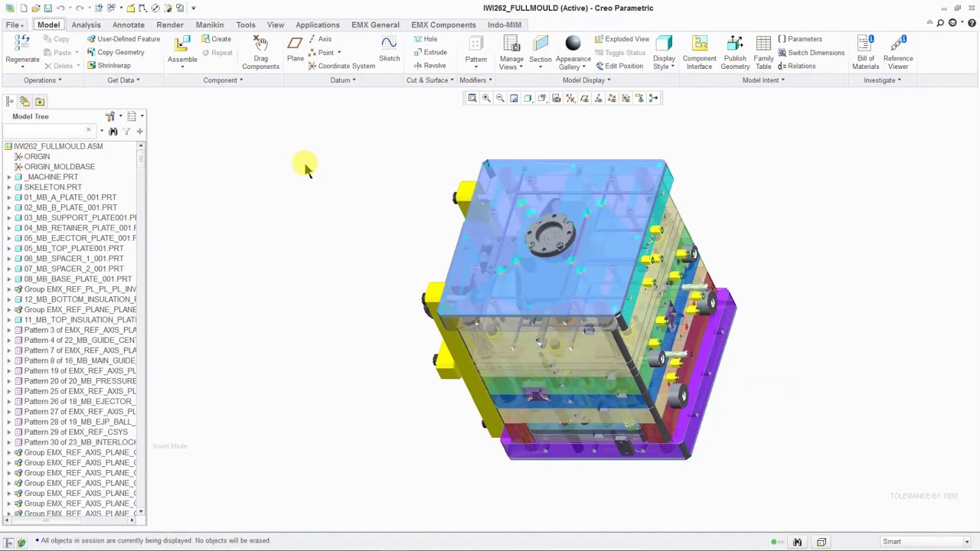
Task: Click the Copy Geometry tool
Action: 116,52
